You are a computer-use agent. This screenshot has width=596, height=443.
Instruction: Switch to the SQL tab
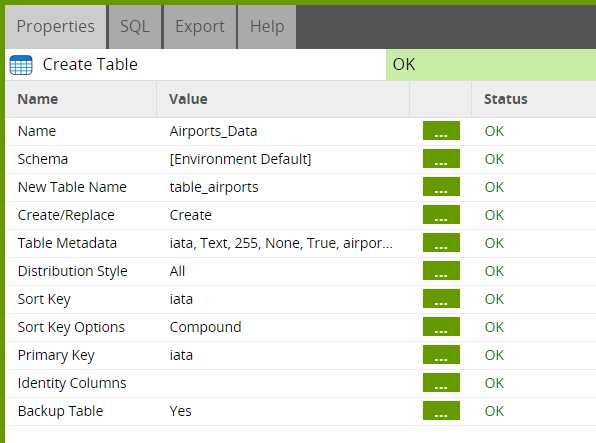pos(135,27)
